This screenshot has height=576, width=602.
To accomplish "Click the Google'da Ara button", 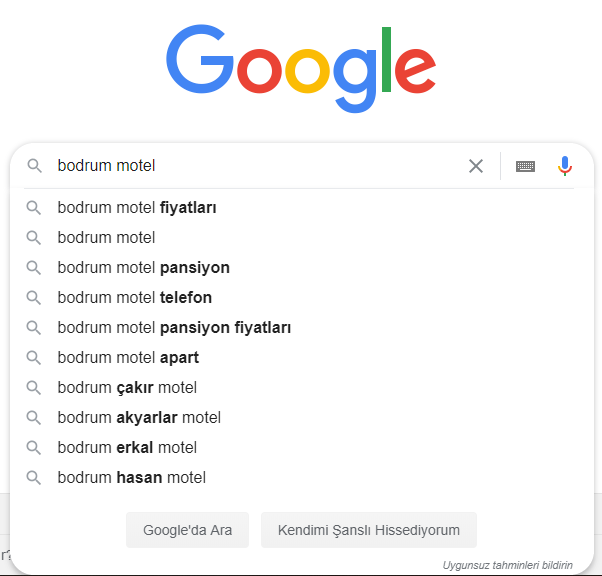I will (x=187, y=530).
